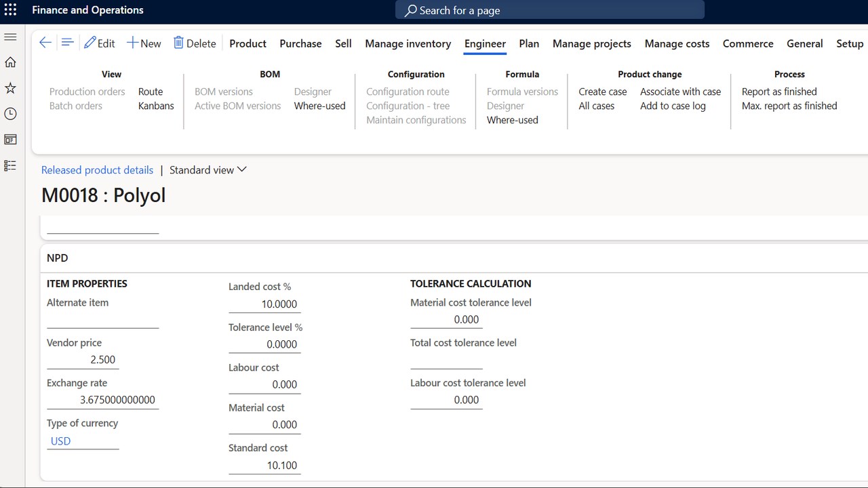The width and height of the screenshot is (868, 488).
Task: Click the Labour cost field
Action: (264, 384)
